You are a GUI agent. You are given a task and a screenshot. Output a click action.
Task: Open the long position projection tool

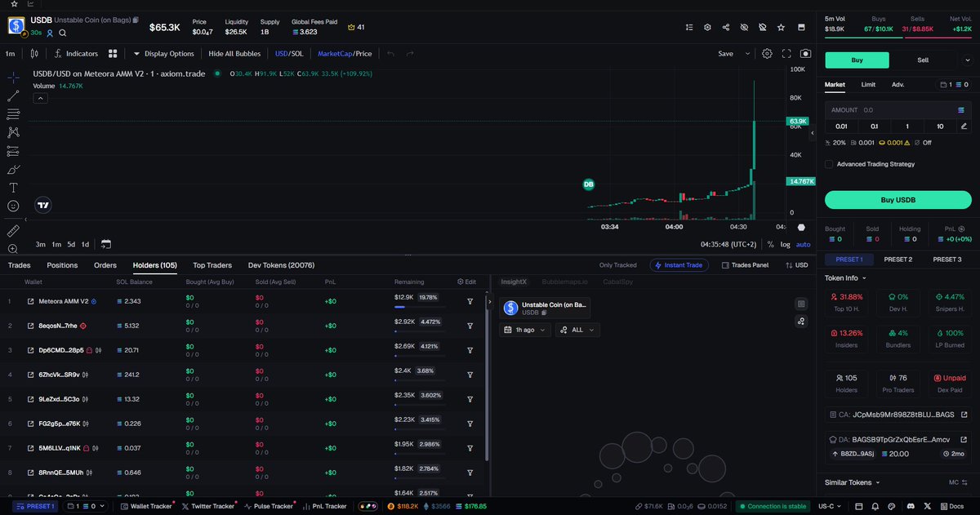(14, 151)
